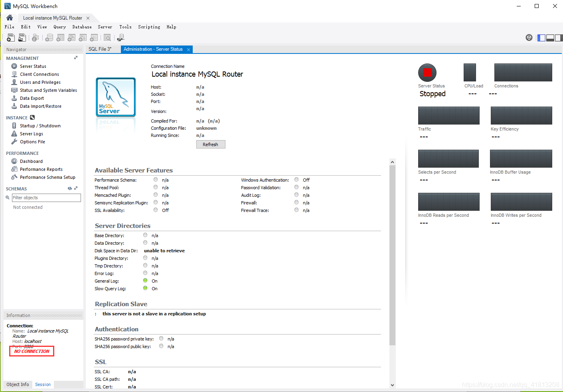The image size is (563, 392).
Task: Open the Database menu
Action: (x=82, y=27)
